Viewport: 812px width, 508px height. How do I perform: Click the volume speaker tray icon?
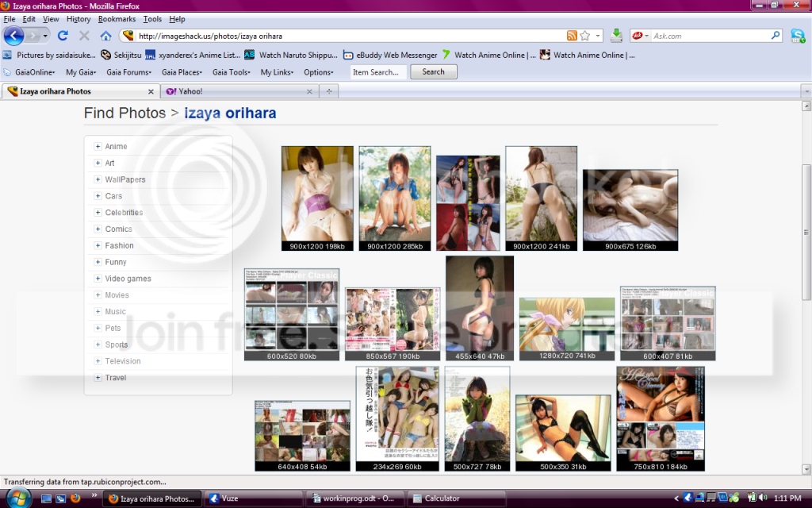[763, 498]
